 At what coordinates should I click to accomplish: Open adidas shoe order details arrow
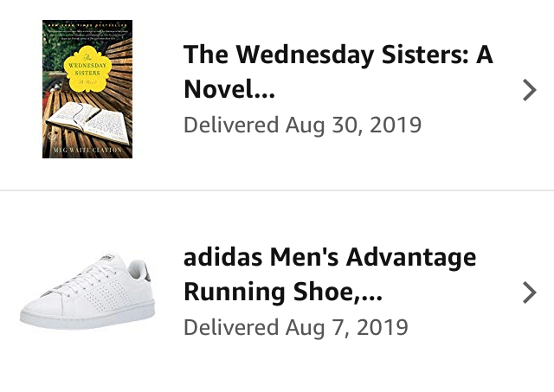click(530, 293)
